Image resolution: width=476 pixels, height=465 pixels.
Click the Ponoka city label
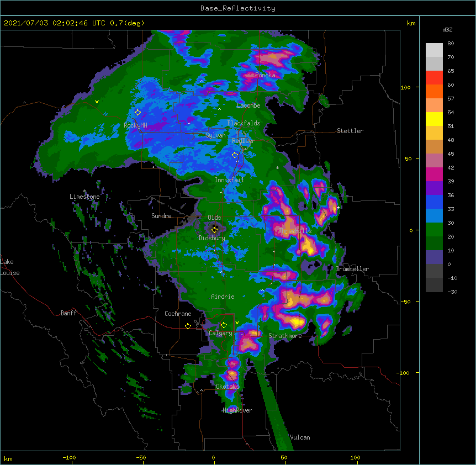tap(265, 75)
